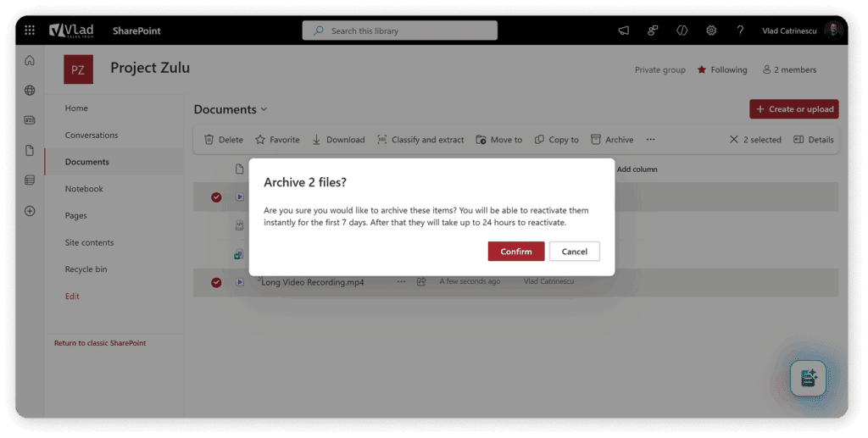
Task: Go to the Home icon in app bar
Action: pos(30,60)
